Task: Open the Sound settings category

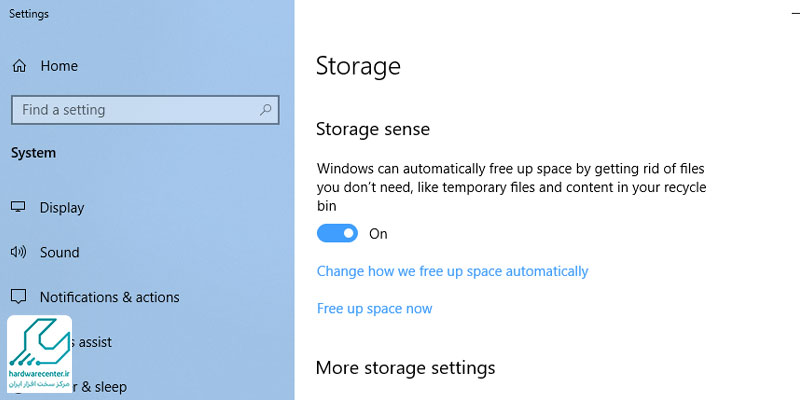Action: [60, 252]
